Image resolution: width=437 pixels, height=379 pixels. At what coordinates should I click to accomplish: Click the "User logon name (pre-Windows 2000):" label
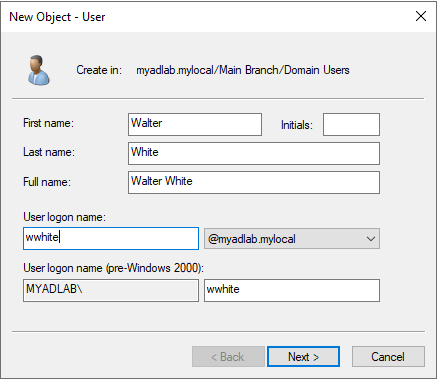coord(113,268)
